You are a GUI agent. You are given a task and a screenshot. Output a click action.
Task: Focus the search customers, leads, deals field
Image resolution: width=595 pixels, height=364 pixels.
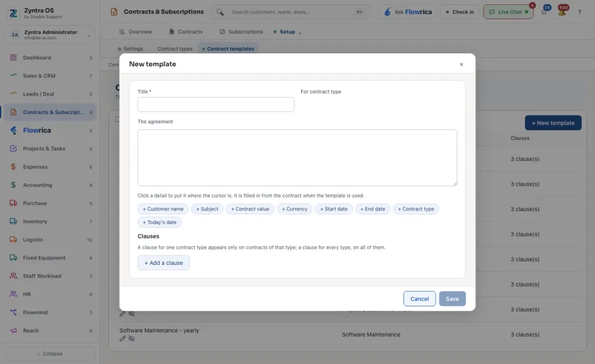pos(291,12)
